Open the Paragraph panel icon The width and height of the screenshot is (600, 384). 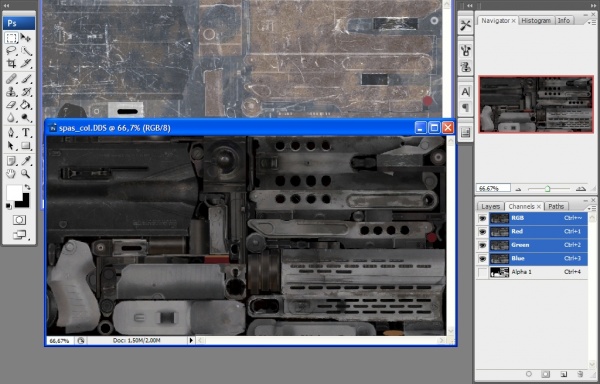(465, 108)
